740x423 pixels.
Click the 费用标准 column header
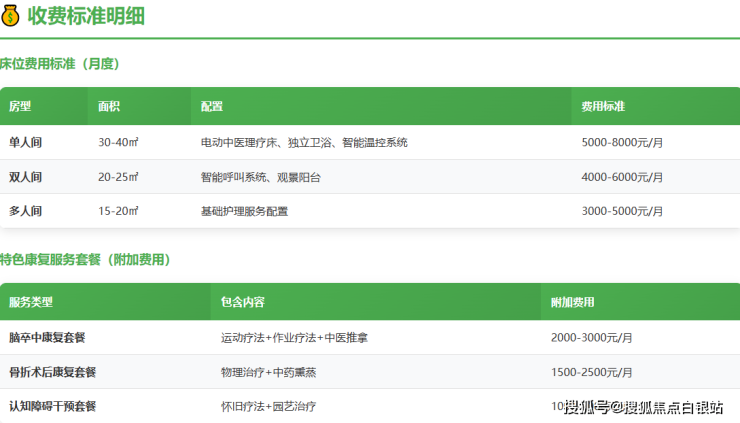(x=603, y=106)
